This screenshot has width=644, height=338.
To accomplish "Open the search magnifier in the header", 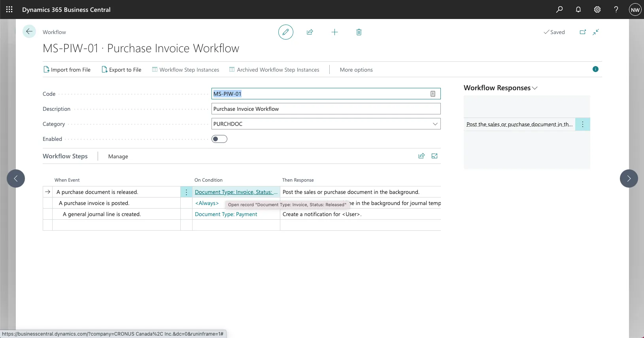I will [x=559, y=9].
